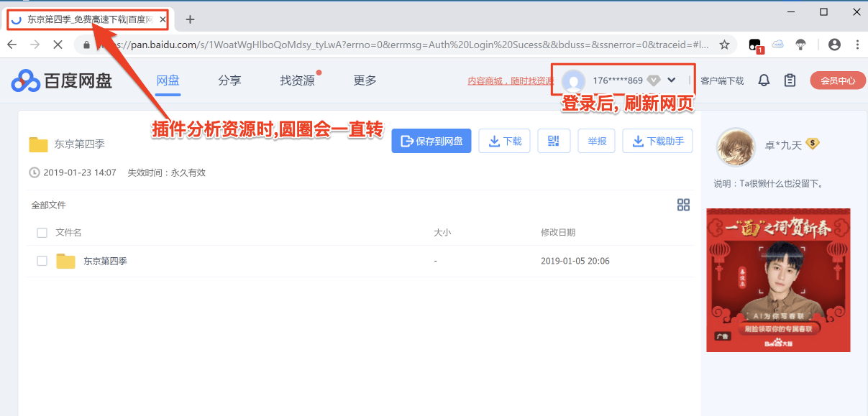The width and height of the screenshot is (868, 416).
Task: Click the 东京第四季 row folder icon
Action: click(66, 261)
